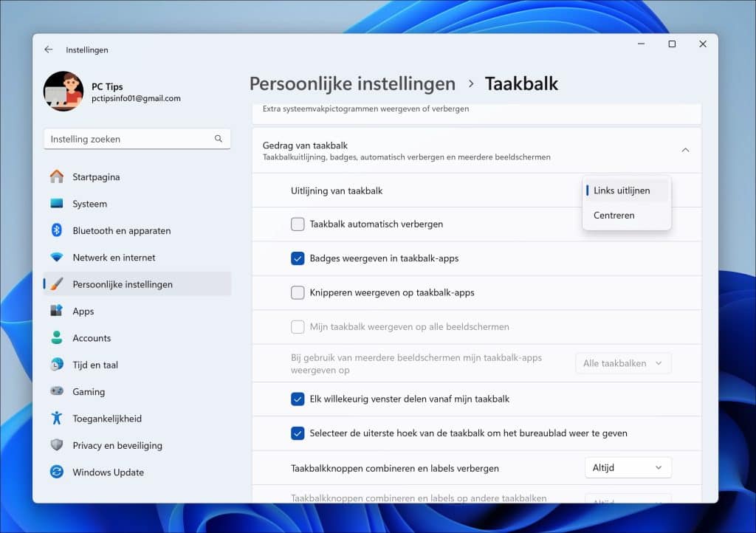Viewport: 756px width, 533px height.
Task: Click the pctipsinfo01@gmail.com account email
Action: [x=136, y=98]
